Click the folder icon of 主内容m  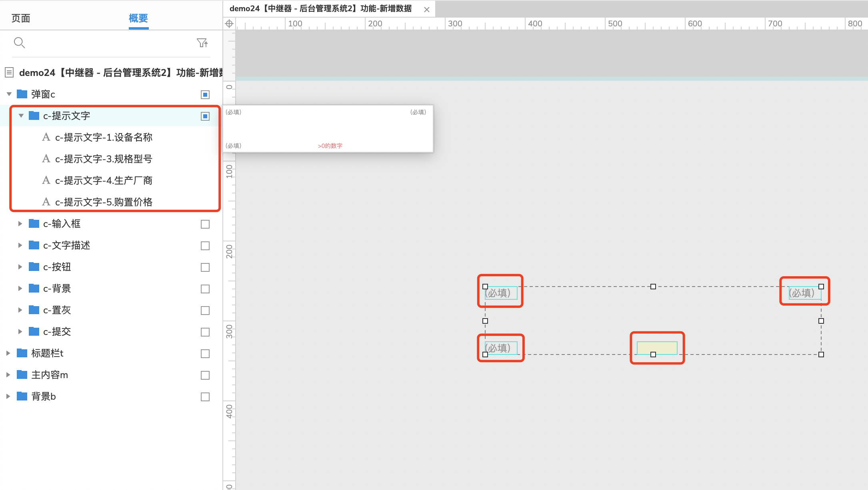pyautogui.click(x=22, y=374)
